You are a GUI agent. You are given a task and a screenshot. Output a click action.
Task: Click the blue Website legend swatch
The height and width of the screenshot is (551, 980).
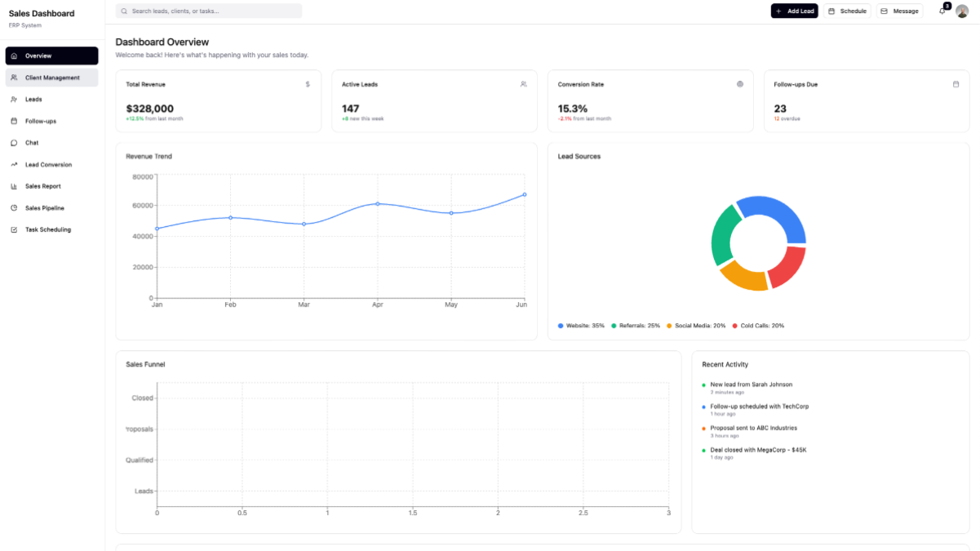561,326
